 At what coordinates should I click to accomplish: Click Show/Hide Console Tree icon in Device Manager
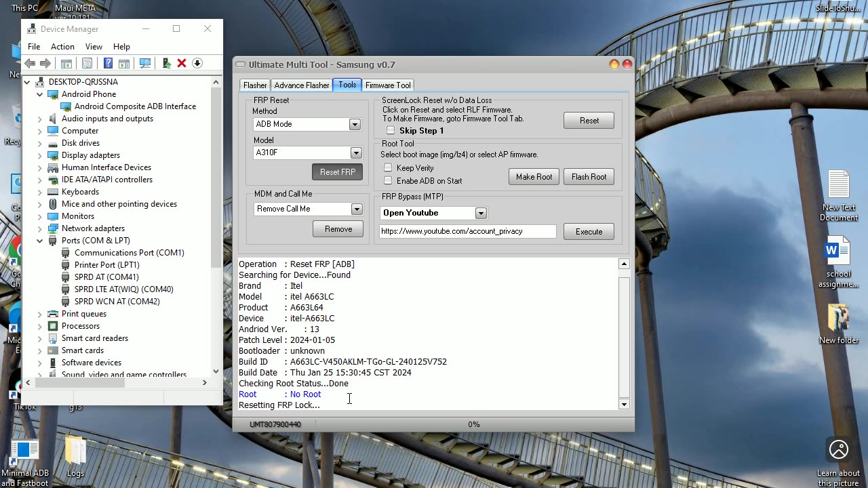[x=66, y=63]
